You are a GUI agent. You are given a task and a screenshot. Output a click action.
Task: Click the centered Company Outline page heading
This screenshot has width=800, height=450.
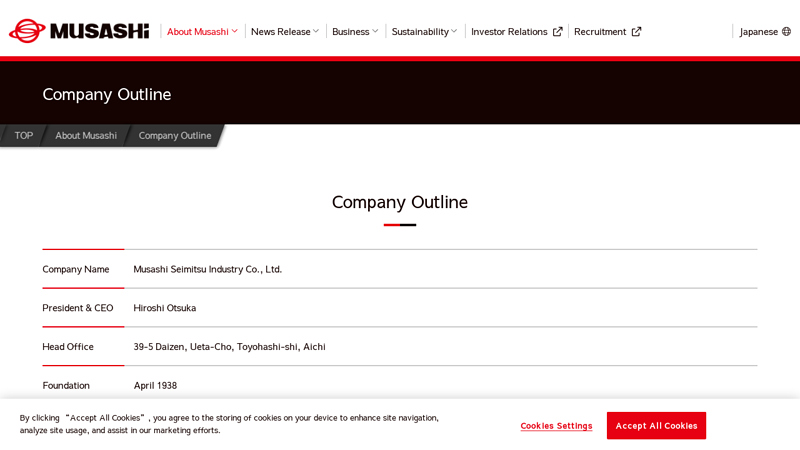tap(399, 203)
